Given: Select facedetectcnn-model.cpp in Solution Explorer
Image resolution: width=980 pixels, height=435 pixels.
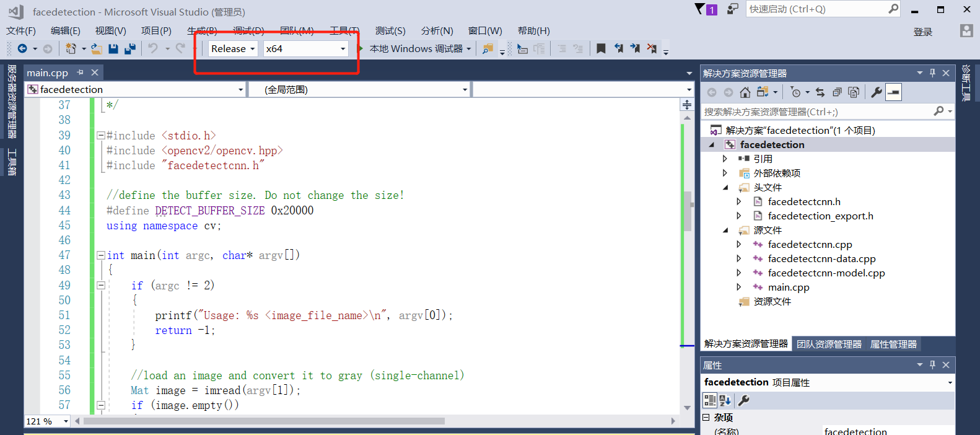Looking at the screenshot, I should [826, 273].
